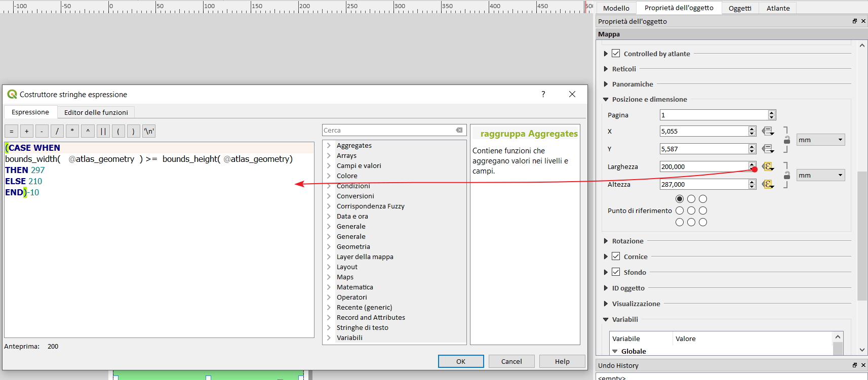Click the data-defined override icon for X
This screenshot has height=380, width=868.
click(x=768, y=131)
